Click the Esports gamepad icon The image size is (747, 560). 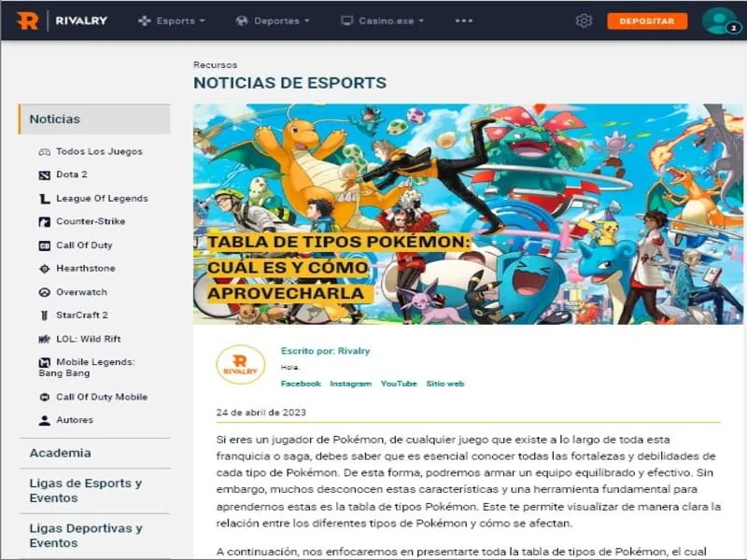145,21
